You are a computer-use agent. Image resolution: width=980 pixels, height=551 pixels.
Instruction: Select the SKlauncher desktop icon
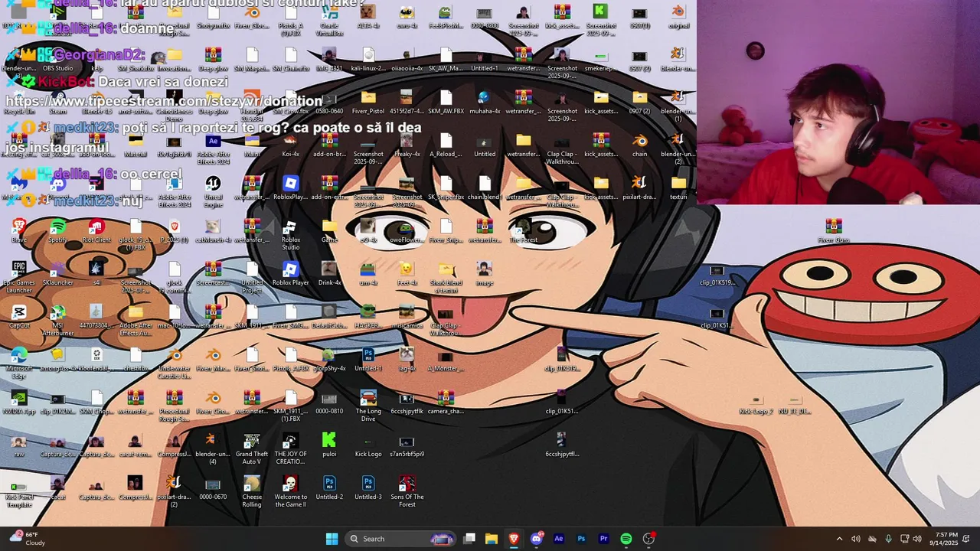point(58,273)
